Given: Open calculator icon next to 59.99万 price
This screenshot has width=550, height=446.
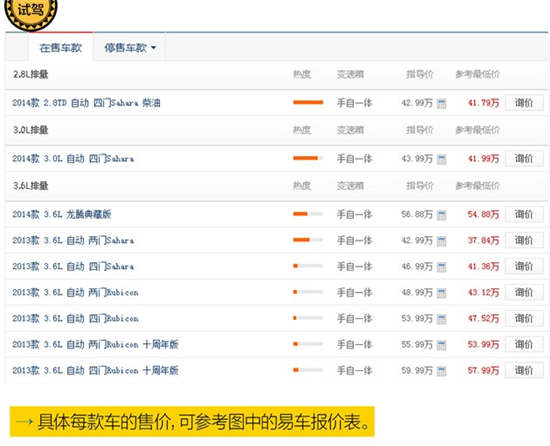Looking at the screenshot, I should [442, 371].
